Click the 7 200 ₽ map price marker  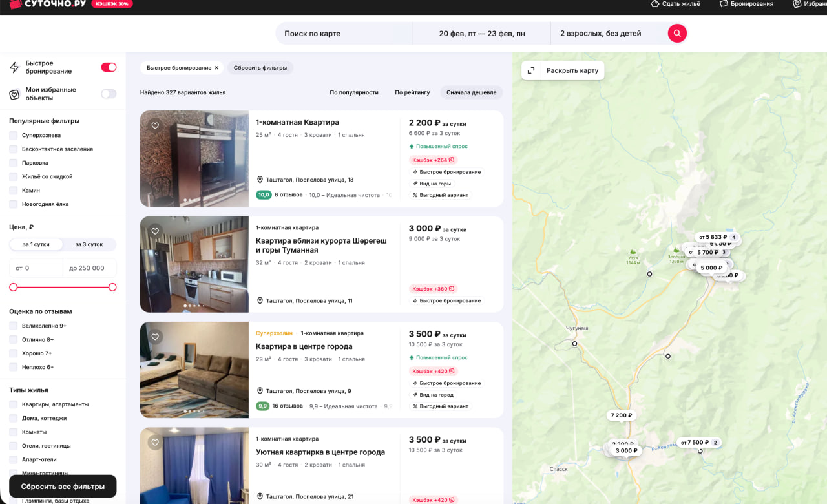(621, 415)
